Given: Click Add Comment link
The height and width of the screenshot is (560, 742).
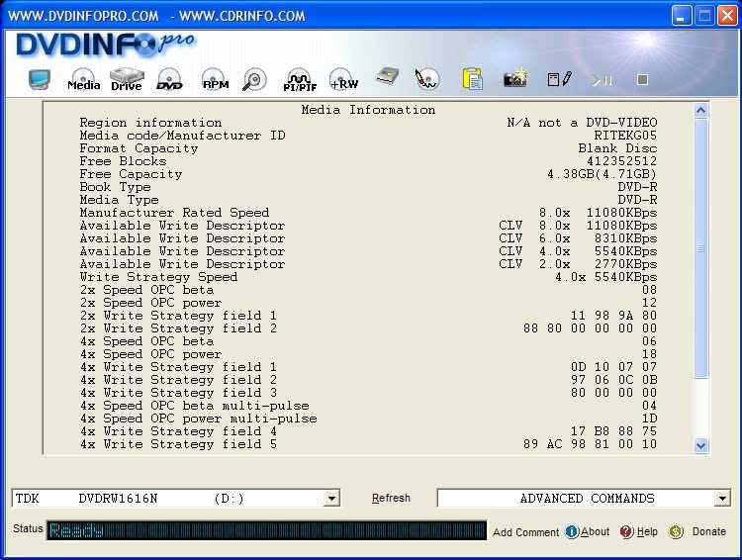Looking at the screenshot, I should (525, 532).
